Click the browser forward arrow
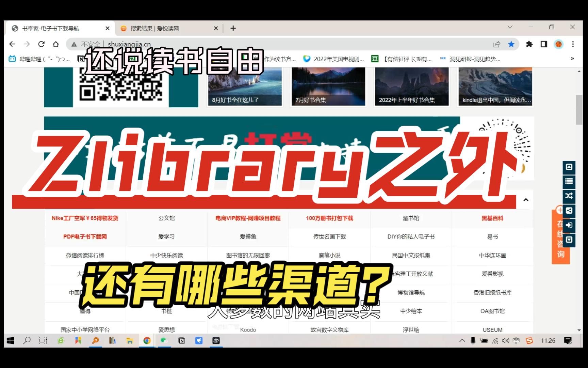Viewport: 588px width, 368px height. (x=27, y=44)
